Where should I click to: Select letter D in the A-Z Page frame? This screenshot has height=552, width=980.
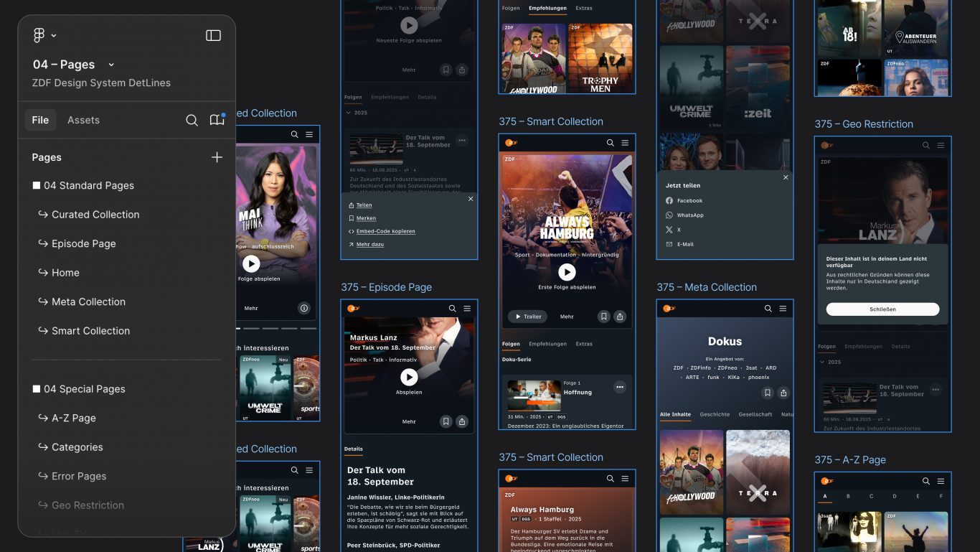(x=895, y=496)
